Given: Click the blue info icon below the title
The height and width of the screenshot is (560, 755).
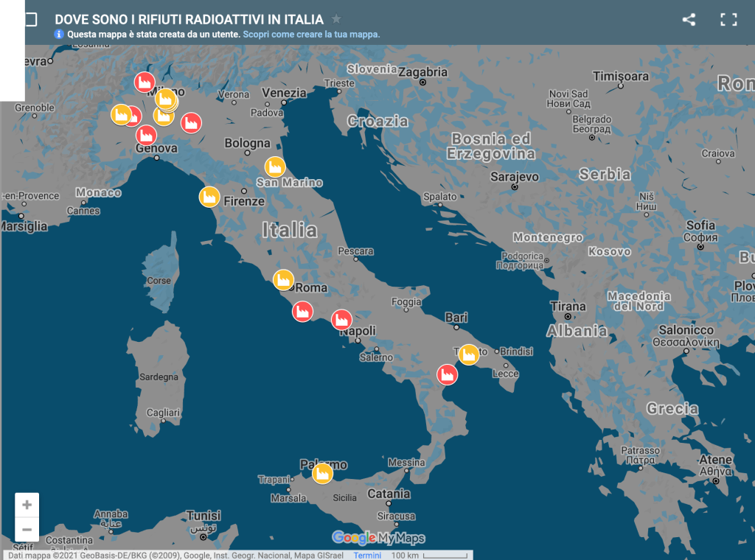Looking at the screenshot, I should pyautogui.click(x=59, y=35).
